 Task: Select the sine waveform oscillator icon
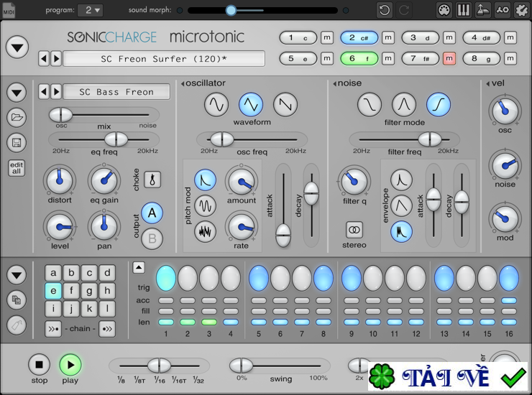[x=216, y=105]
